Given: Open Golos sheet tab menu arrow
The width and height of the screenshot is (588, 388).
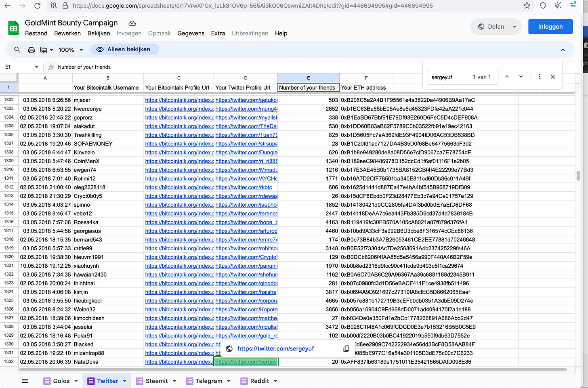Looking at the screenshot, I should pyautogui.click(x=76, y=381).
